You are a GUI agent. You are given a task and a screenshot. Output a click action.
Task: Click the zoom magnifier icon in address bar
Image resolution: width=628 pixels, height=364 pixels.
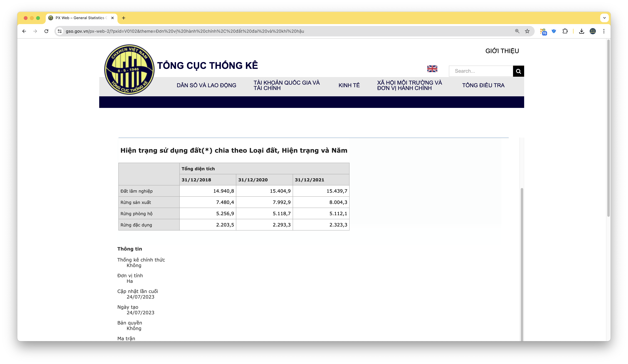coord(517,31)
